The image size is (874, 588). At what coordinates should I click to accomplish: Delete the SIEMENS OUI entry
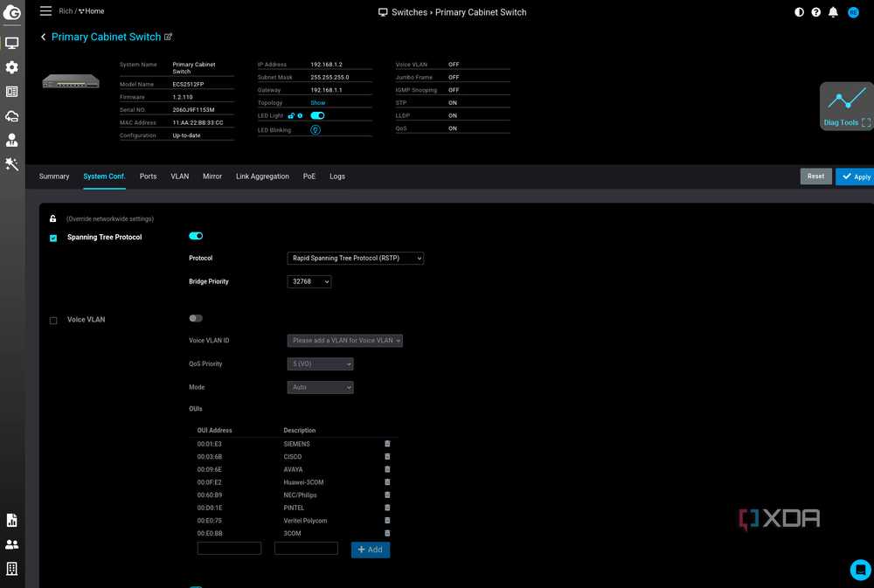coord(387,444)
